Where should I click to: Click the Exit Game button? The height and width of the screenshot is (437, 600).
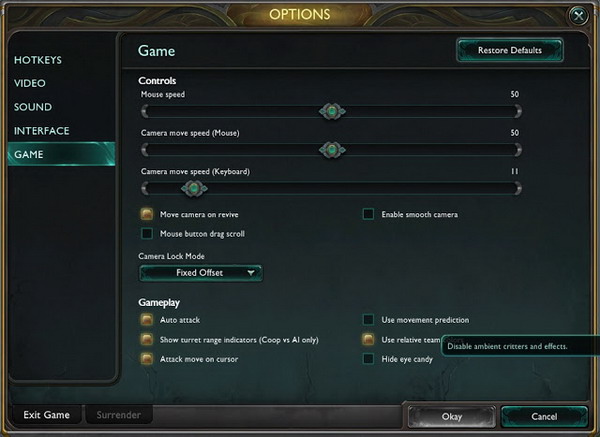tap(46, 414)
